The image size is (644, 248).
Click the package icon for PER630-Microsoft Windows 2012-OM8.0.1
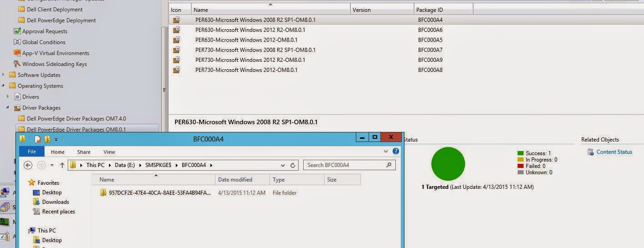(176, 40)
